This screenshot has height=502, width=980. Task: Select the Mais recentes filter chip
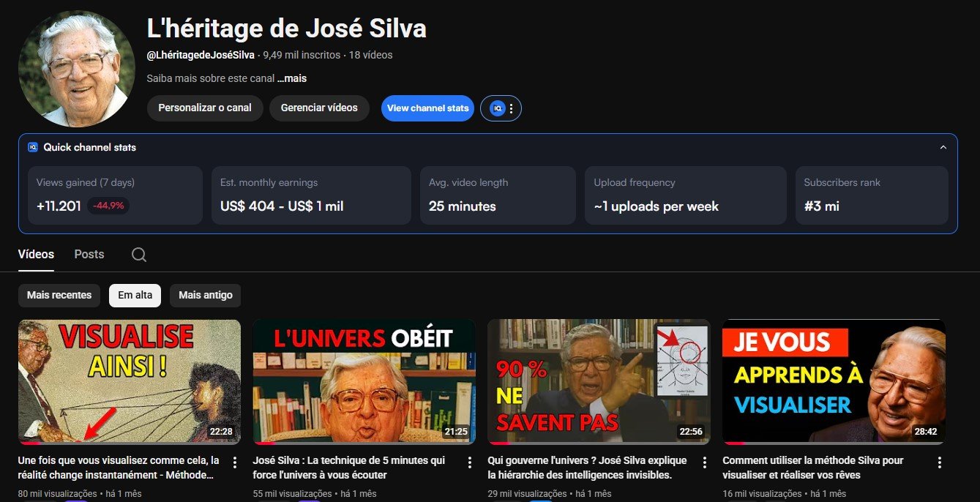coord(59,295)
